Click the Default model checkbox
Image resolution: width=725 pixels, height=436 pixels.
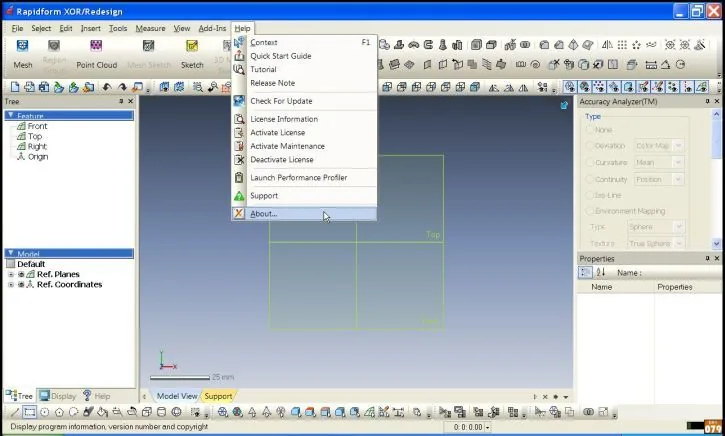pos(11,264)
